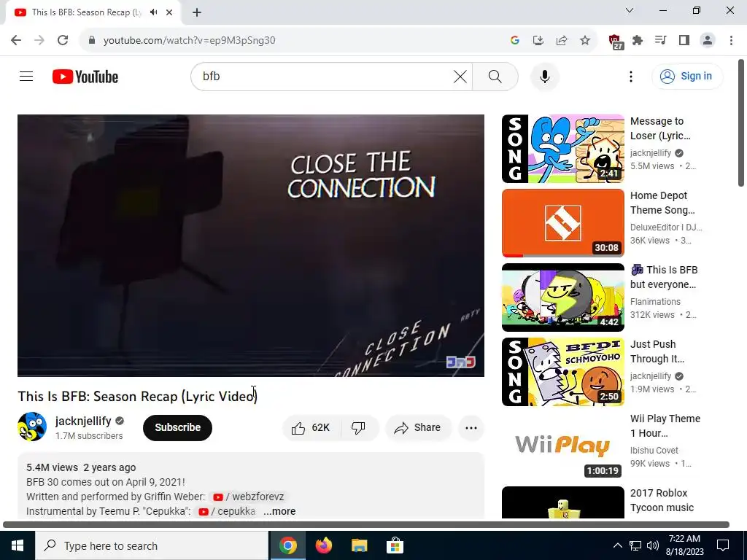The height and width of the screenshot is (560, 747).
Task: Open Wii Play Theme 1 Hour thumbnail
Action: click(x=562, y=446)
